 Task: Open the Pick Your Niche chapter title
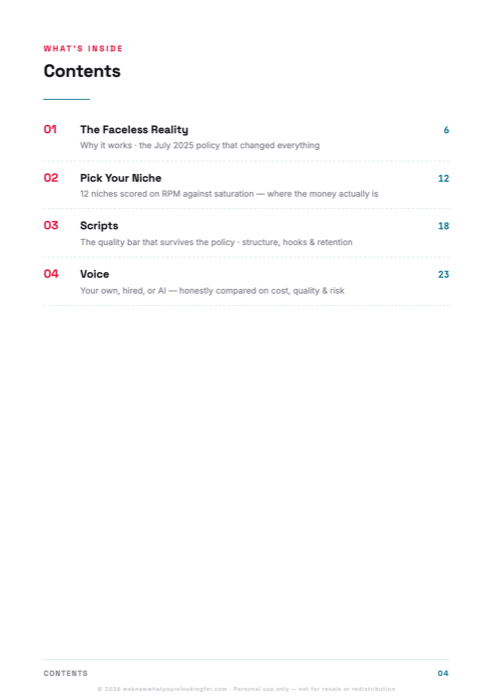click(121, 178)
